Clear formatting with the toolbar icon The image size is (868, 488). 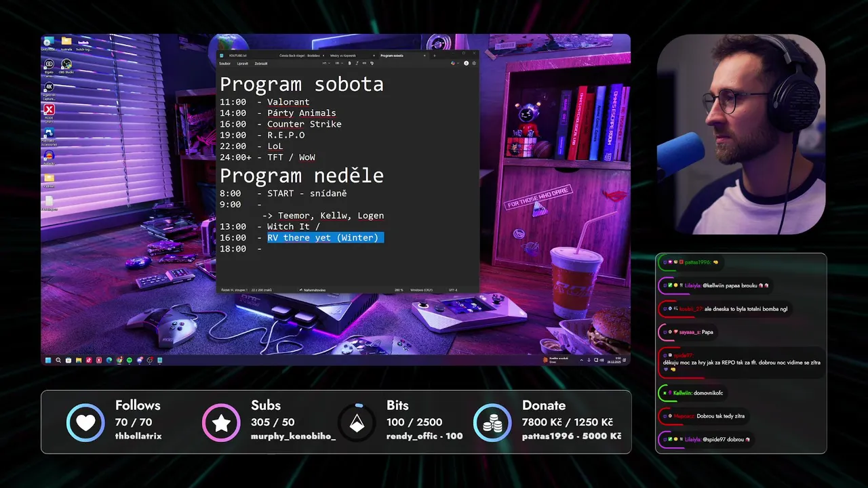372,63
